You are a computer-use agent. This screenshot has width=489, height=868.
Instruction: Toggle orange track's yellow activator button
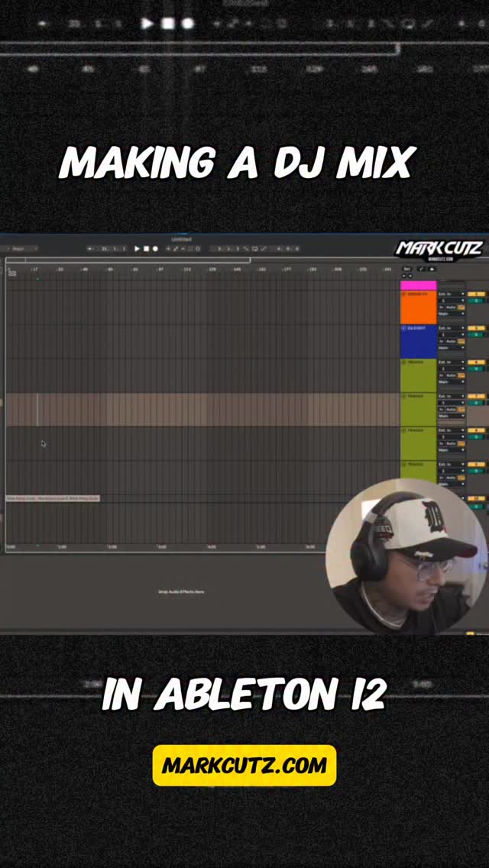coord(476,294)
